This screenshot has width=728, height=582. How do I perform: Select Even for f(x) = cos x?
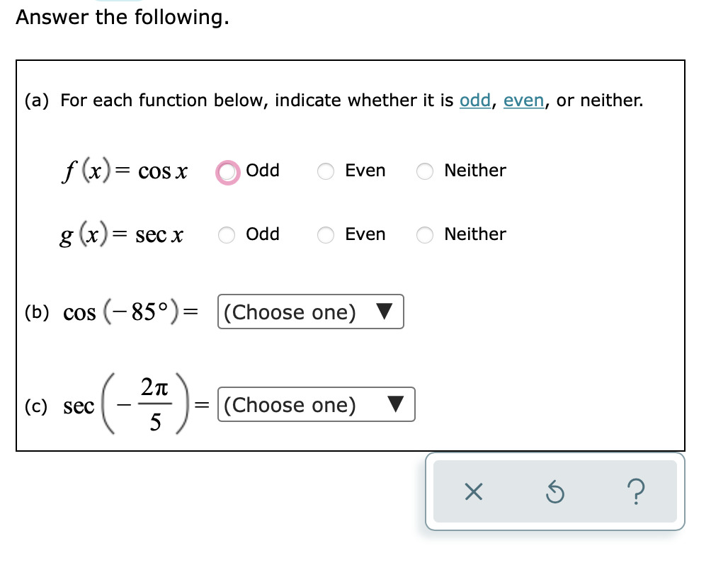point(325,171)
